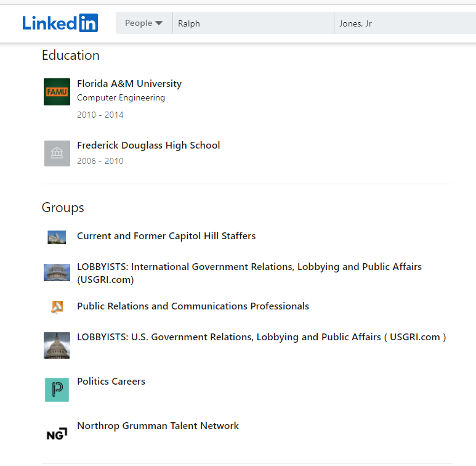Open the Politics Careers group
The width and height of the screenshot is (476, 466).
[x=111, y=382]
